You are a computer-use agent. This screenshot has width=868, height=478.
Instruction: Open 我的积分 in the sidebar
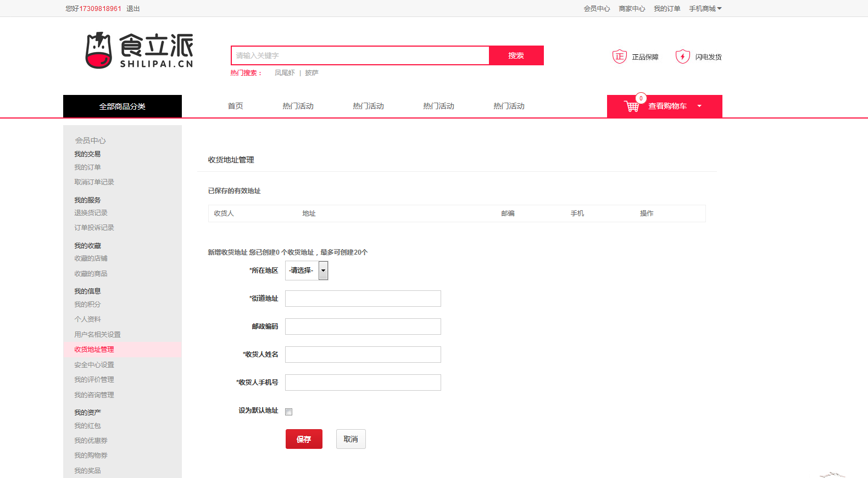click(x=87, y=305)
